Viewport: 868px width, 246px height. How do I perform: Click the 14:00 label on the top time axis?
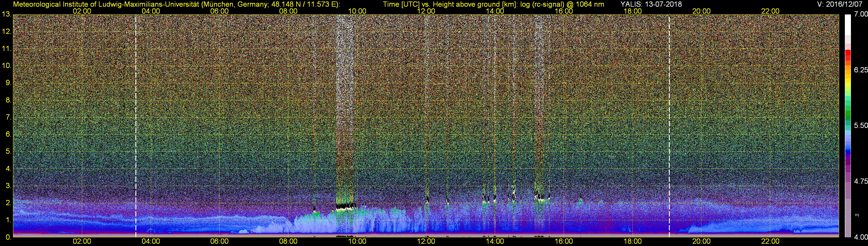point(495,11)
